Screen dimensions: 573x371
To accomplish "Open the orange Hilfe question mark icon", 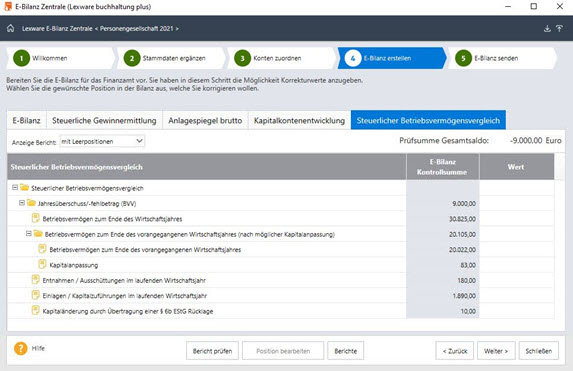I will point(21,348).
